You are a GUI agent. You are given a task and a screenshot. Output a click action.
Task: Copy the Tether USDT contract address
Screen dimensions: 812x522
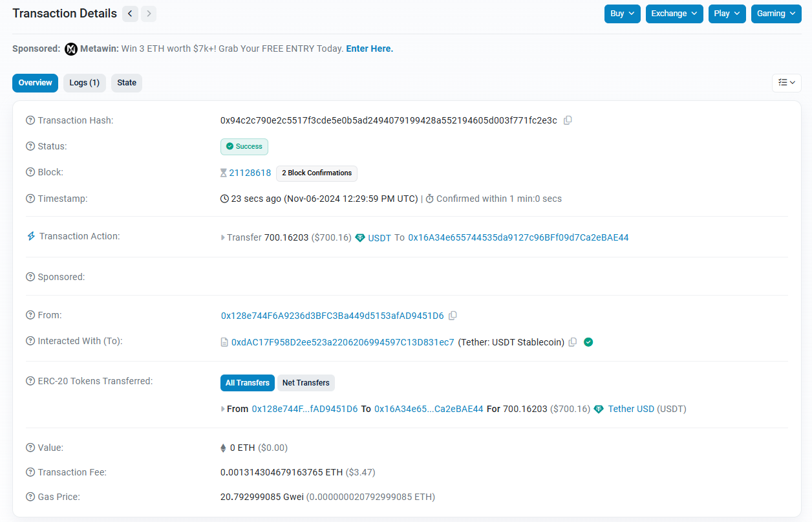tap(572, 342)
